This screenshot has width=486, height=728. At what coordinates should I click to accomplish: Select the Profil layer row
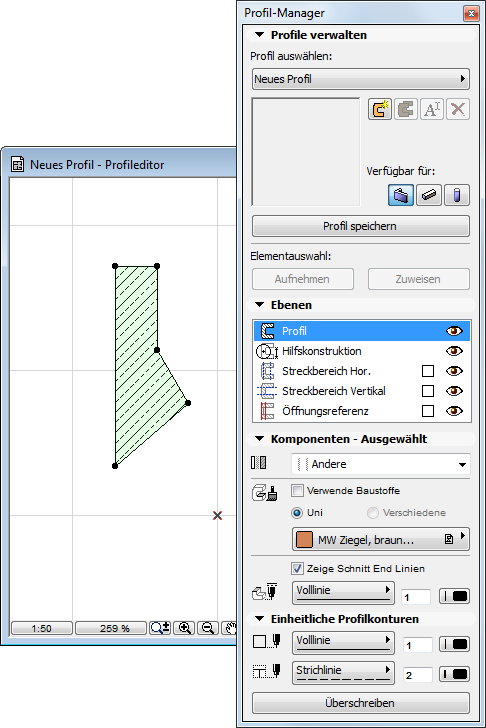click(x=362, y=331)
